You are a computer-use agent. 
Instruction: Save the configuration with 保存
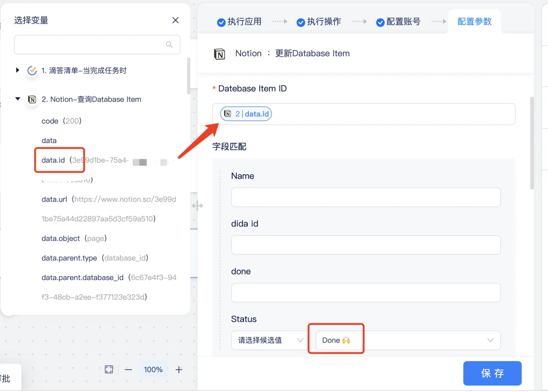coord(492,373)
